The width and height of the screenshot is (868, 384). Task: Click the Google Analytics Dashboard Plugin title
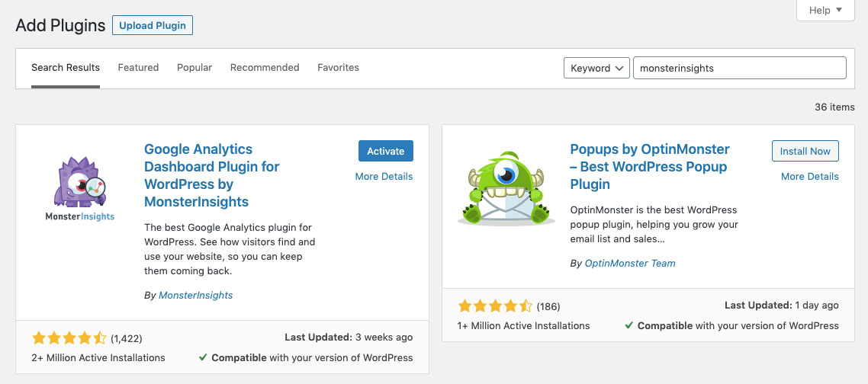coord(211,175)
